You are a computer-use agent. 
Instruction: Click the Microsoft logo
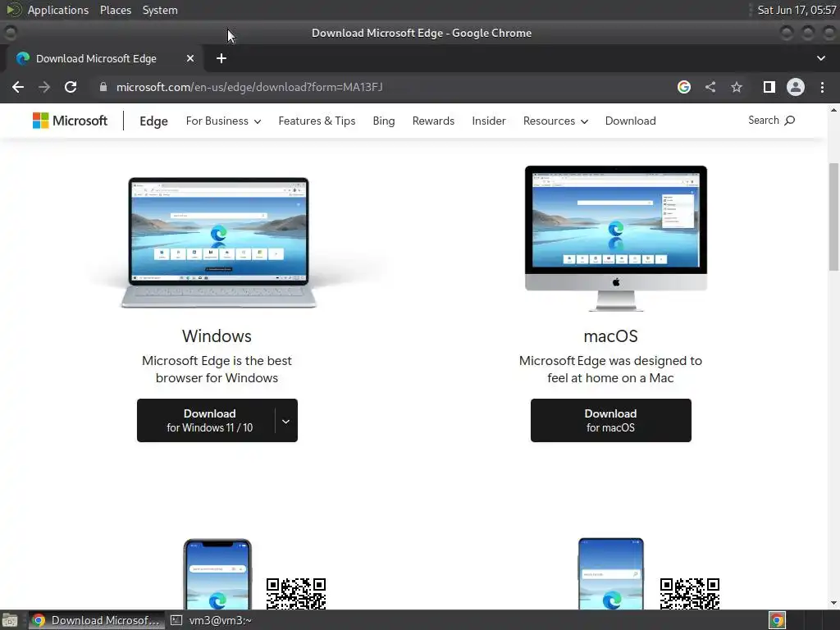[71, 121]
